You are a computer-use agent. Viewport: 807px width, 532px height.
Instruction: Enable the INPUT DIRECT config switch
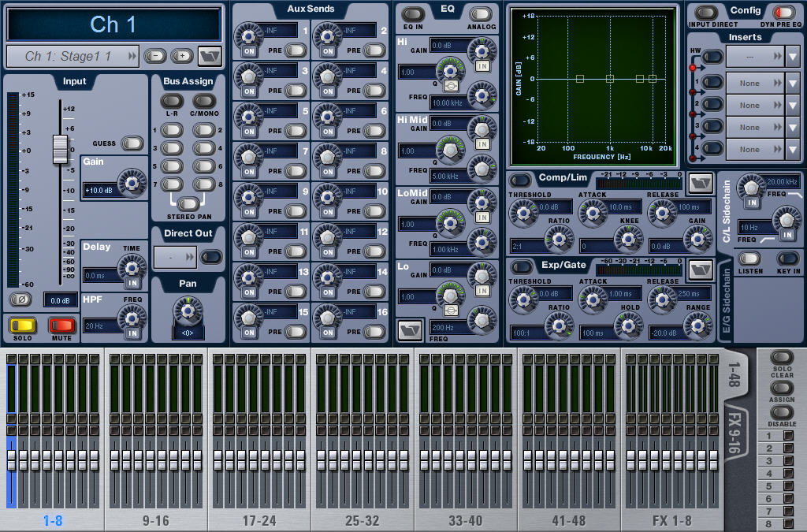pos(706,13)
